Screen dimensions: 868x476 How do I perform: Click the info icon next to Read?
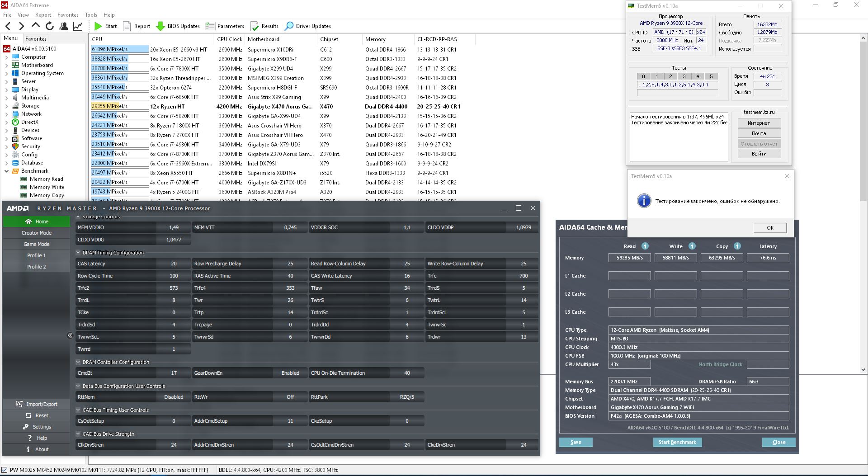[645, 246]
